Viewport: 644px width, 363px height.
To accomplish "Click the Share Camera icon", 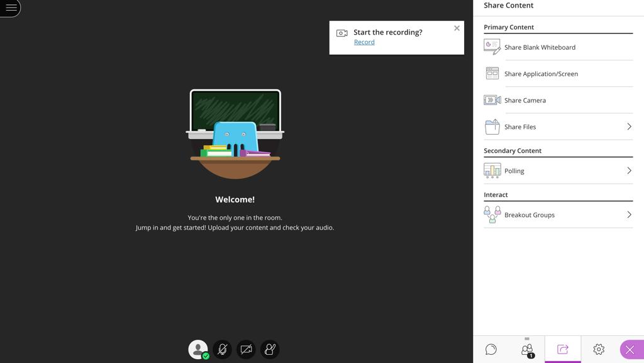I will (492, 100).
